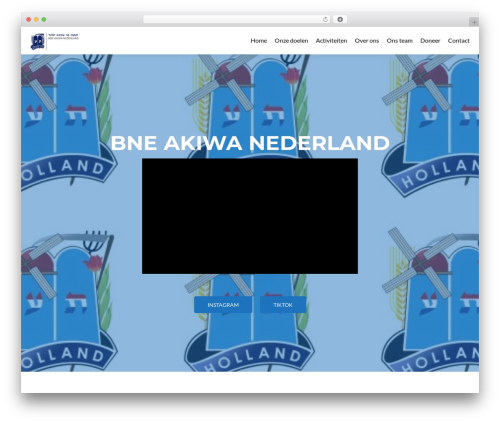500x423 pixels.
Task: Maximize the window with green button
Action: (x=44, y=20)
